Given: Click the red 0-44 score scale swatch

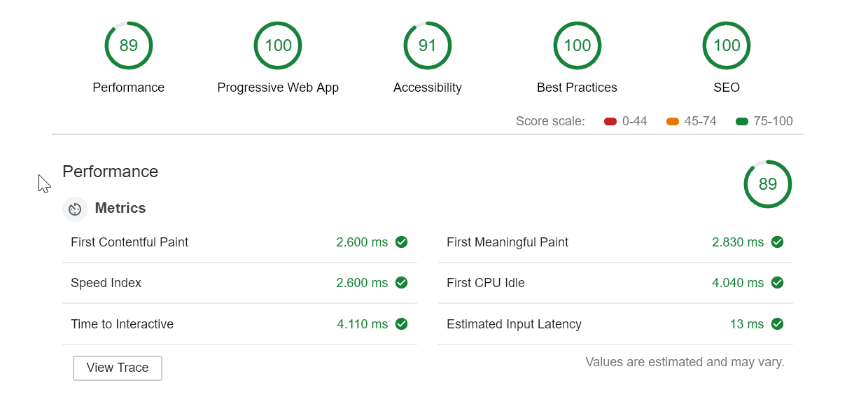Looking at the screenshot, I should pos(610,122).
